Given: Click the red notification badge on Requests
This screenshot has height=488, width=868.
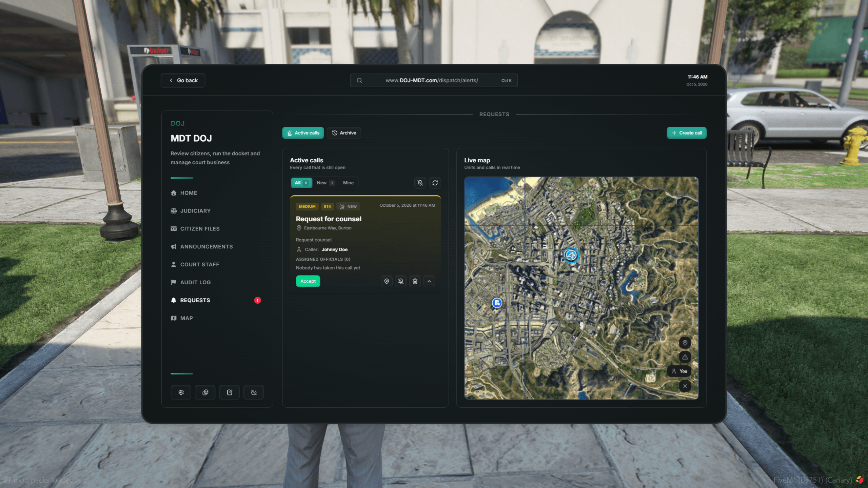Looking at the screenshot, I should pos(258,300).
